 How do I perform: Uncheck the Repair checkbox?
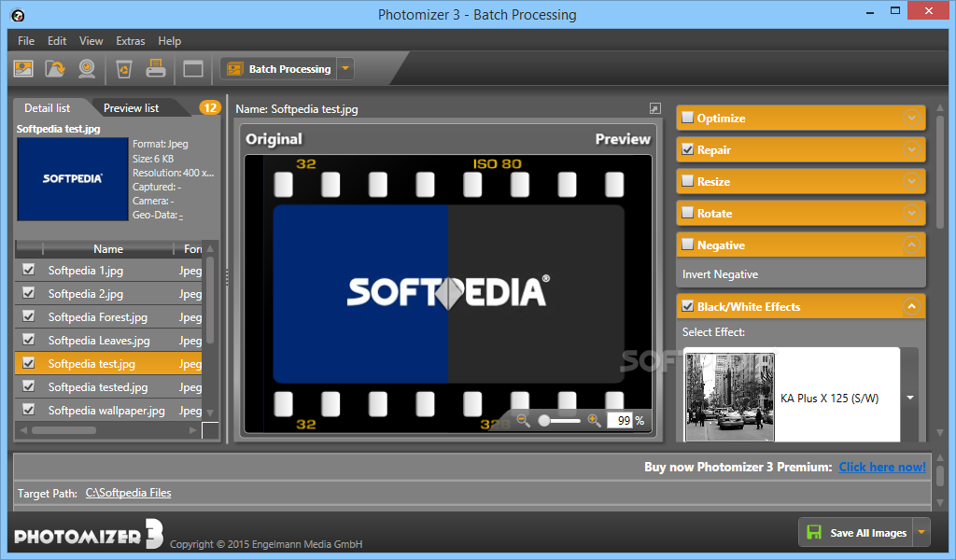pos(688,149)
